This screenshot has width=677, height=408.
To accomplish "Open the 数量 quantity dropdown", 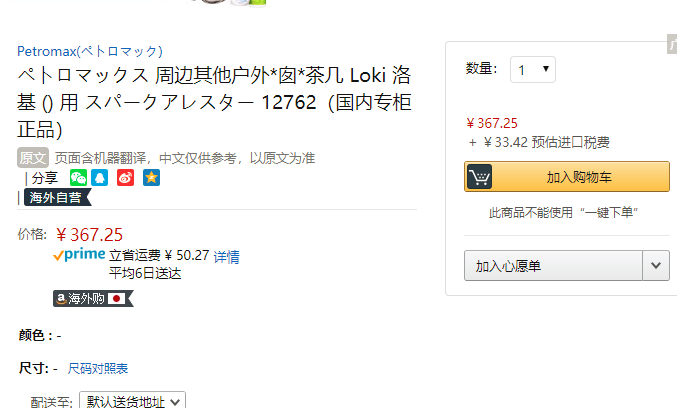I will click(533, 70).
